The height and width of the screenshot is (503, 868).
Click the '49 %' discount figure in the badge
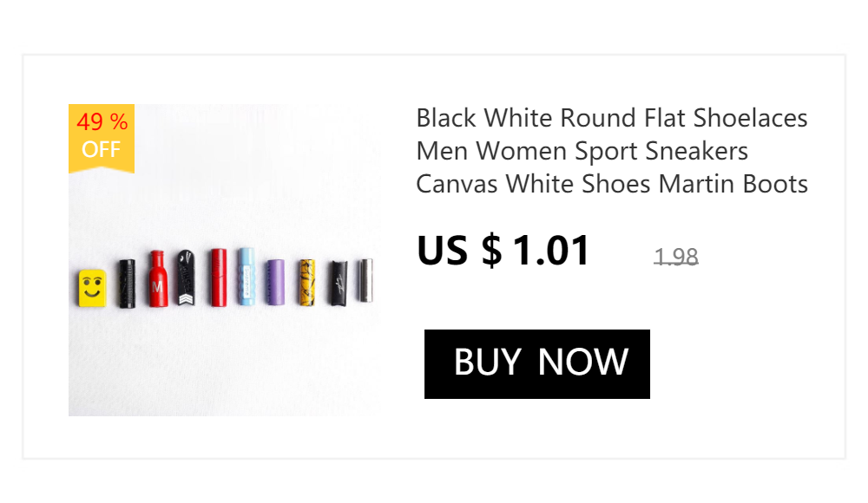pos(102,122)
